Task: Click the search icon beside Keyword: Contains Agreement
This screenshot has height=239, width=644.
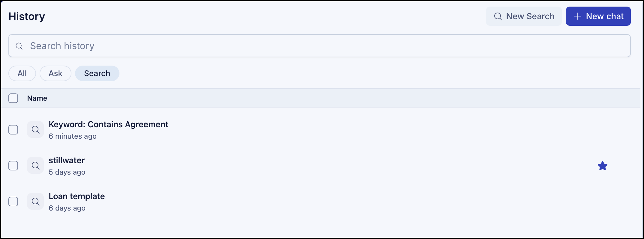Action: click(x=35, y=130)
